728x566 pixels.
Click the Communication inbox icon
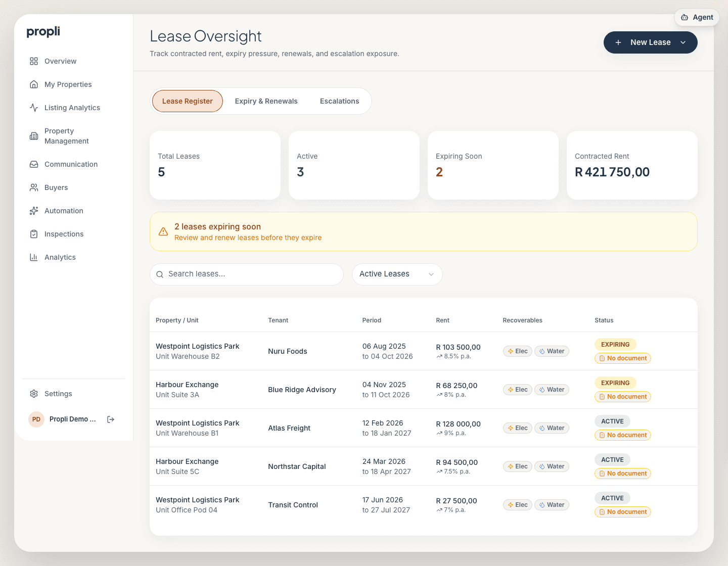pyautogui.click(x=34, y=164)
